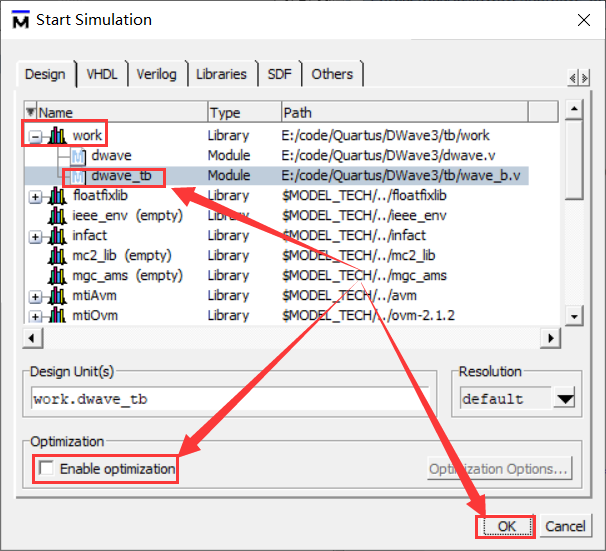Select the dwave_tb module row
The height and width of the screenshot is (551, 606).
[276, 176]
